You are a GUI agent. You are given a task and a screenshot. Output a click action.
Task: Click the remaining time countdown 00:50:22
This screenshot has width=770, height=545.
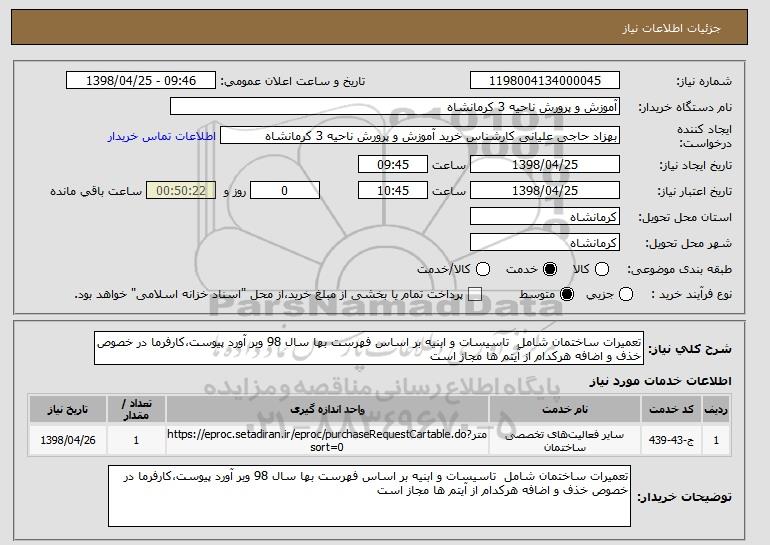[x=181, y=191]
